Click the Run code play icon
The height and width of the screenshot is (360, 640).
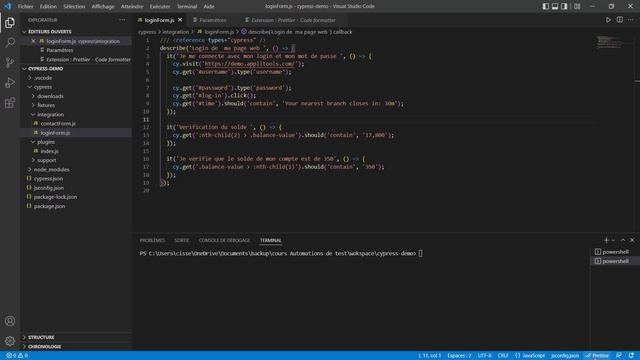[x=608, y=20]
